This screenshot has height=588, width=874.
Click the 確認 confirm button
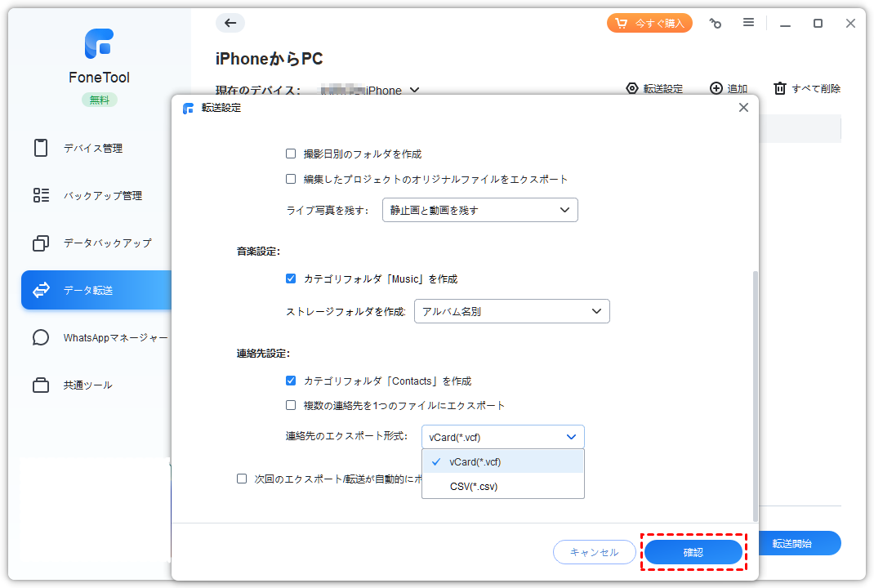(693, 552)
